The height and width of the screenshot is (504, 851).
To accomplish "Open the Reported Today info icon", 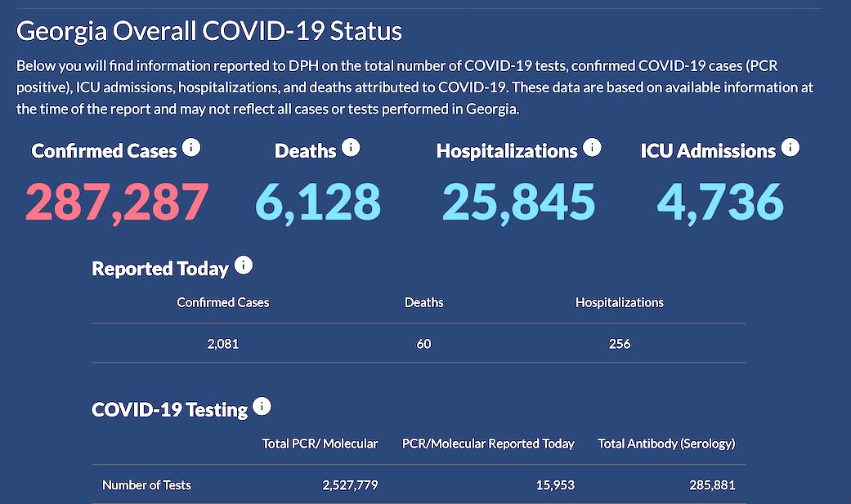I will (x=244, y=265).
